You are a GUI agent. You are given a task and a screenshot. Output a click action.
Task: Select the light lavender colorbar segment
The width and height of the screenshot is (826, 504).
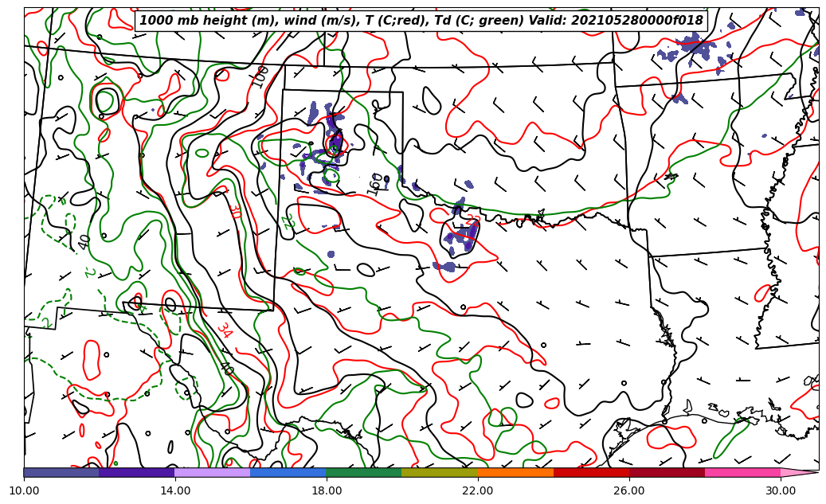(213, 472)
